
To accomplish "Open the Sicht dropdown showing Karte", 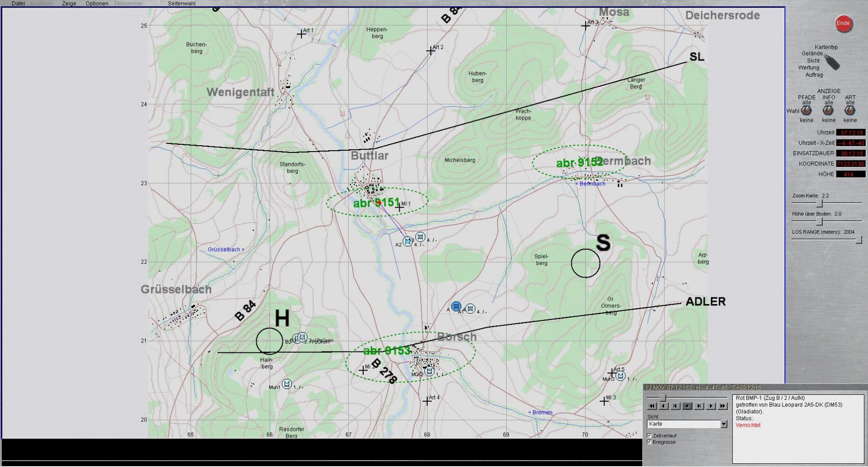I will (724, 424).
